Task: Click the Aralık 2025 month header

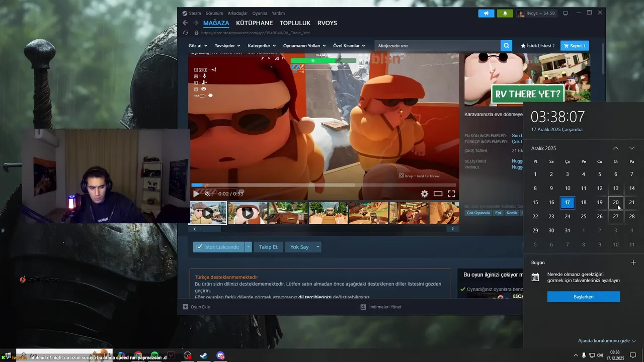Action: (x=543, y=148)
